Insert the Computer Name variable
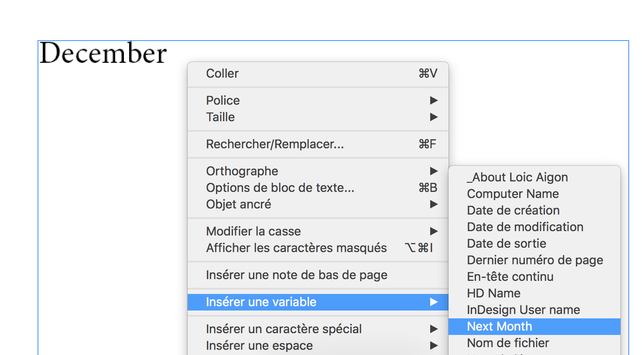 513,194
